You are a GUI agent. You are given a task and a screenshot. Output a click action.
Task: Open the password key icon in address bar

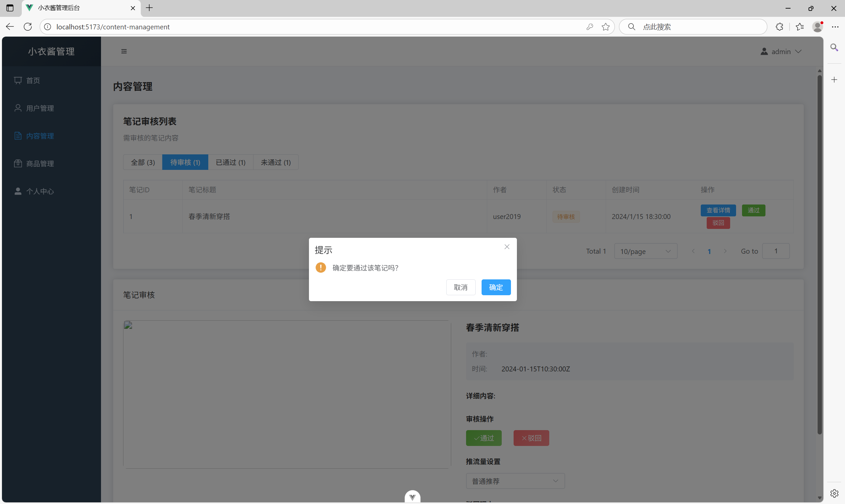pos(590,27)
